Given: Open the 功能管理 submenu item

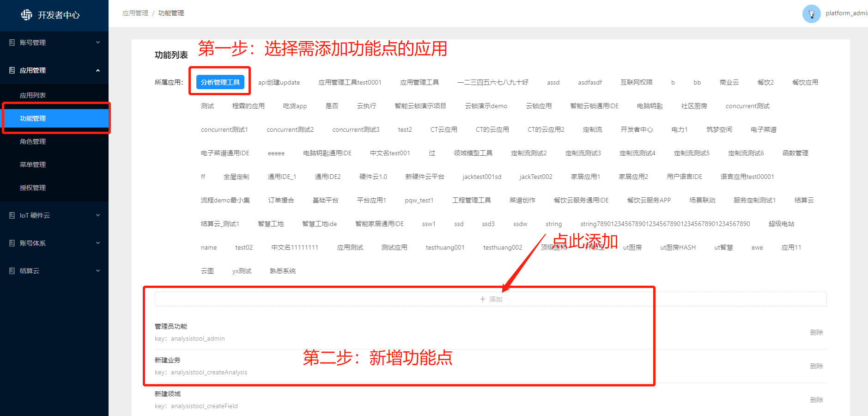Looking at the screenshot, I should click(54, 118).
